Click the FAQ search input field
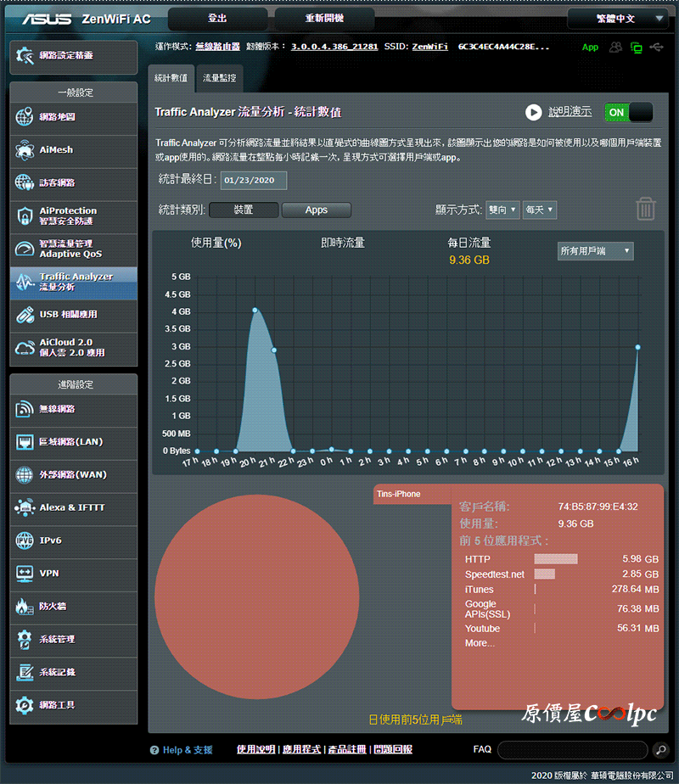The width and height of the screenshot is (679, 784). click(573, 749)
